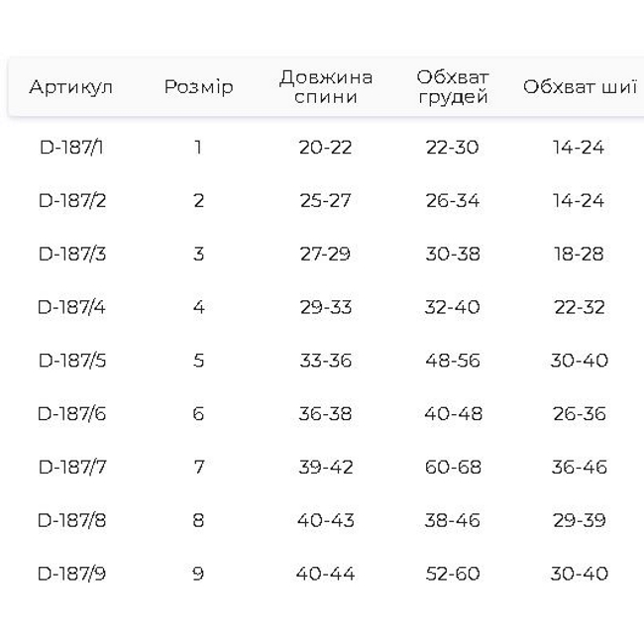Select the Довжина спини column header
The image size is (644, 644).
326,87
